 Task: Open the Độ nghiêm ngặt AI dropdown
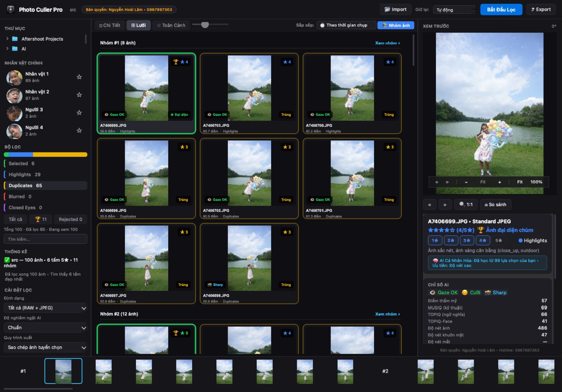coord(45,327)
